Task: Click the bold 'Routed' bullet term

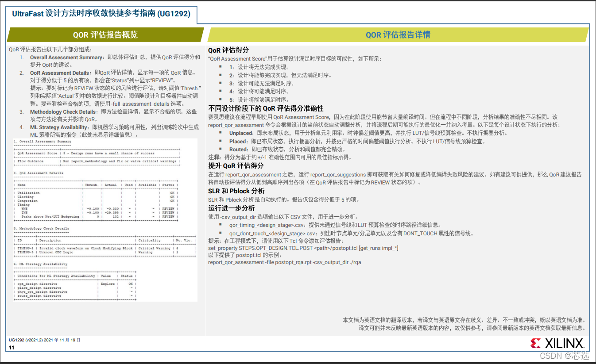Action: [x=238, y=149]
